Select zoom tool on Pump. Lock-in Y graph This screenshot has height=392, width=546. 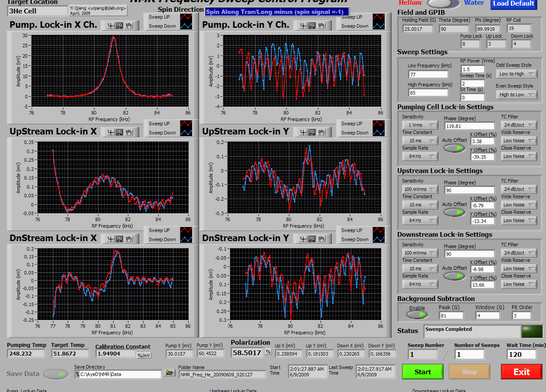pyautogui.click(x=312, y=26)
